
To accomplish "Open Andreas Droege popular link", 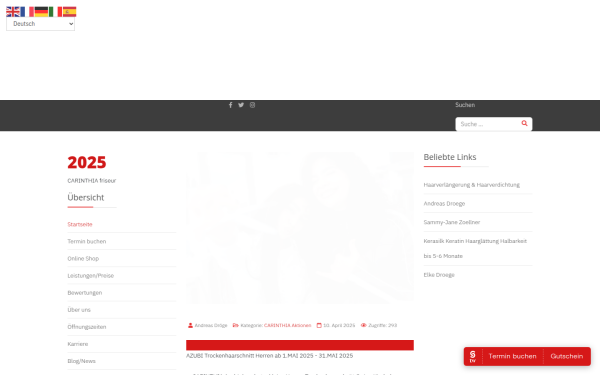I will pyautogui.click(x=444, y=204).
